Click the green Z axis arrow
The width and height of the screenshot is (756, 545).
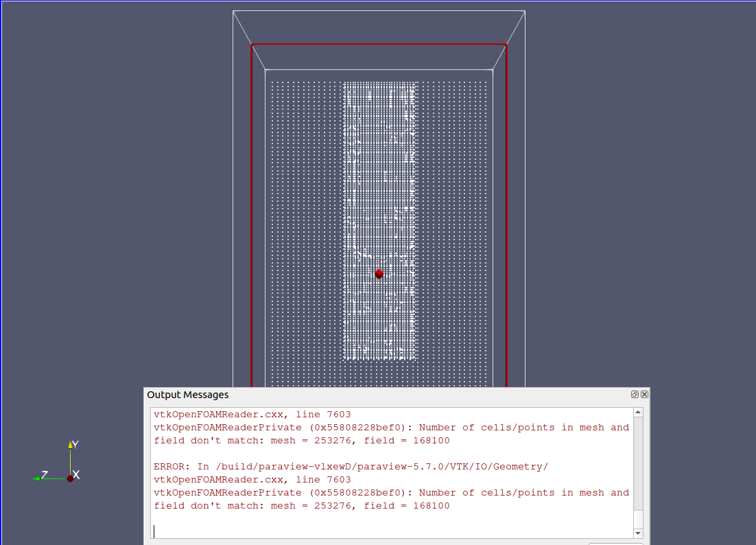(x=37, y=478)
